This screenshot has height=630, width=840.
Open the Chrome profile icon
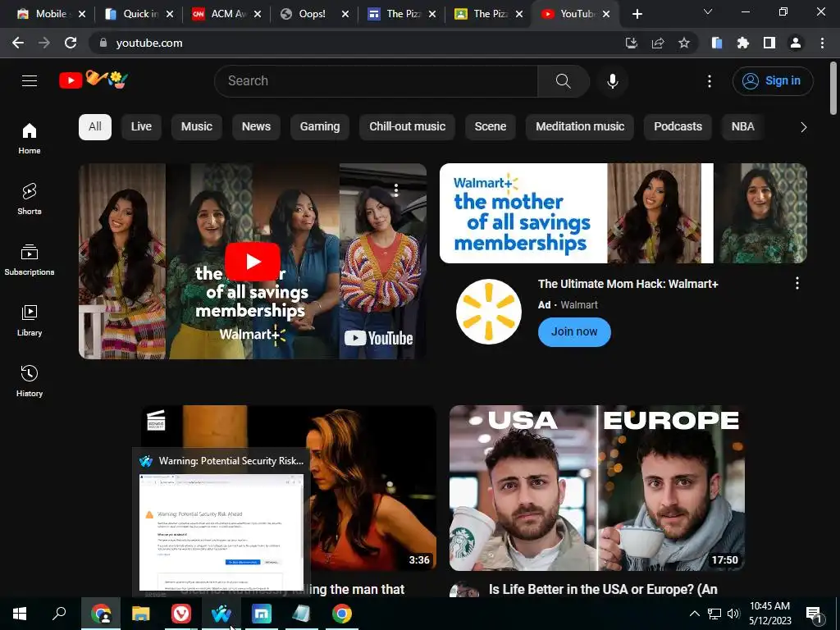(x=796, y=43)
